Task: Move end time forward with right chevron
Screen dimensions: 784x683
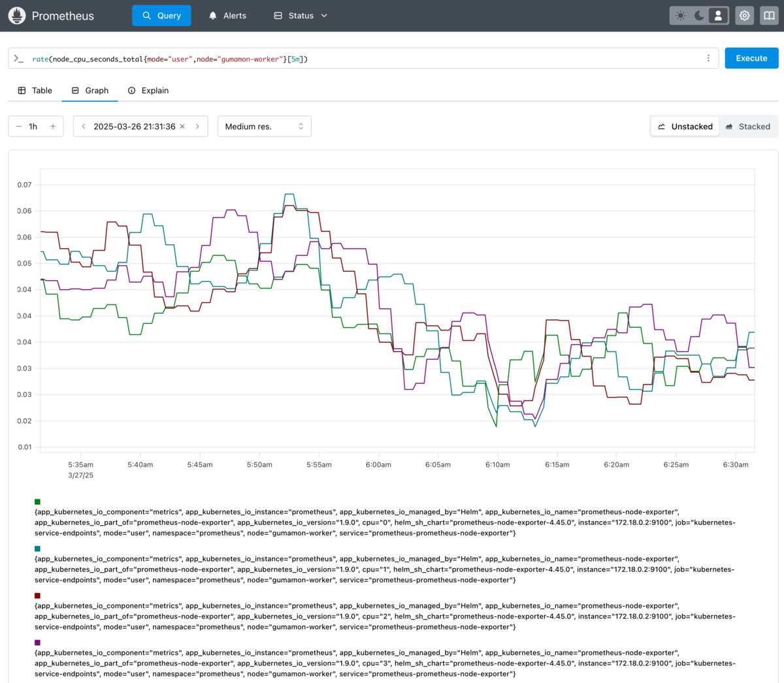Action: click(x=197, y=127)
